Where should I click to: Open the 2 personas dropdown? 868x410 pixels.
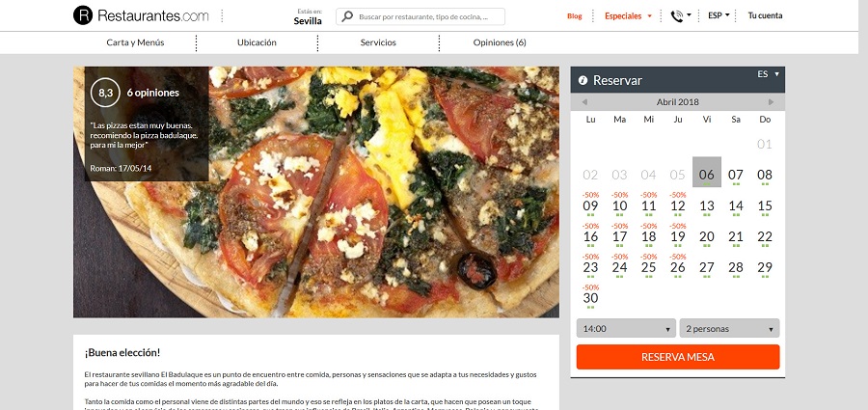coord(730,328)
